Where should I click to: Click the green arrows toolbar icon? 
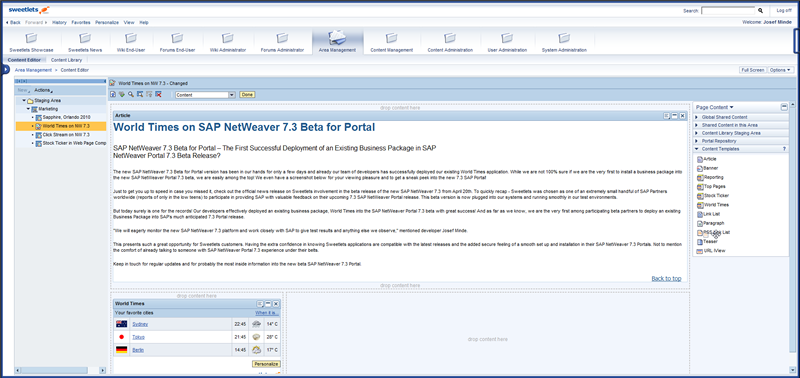[122, 94]
